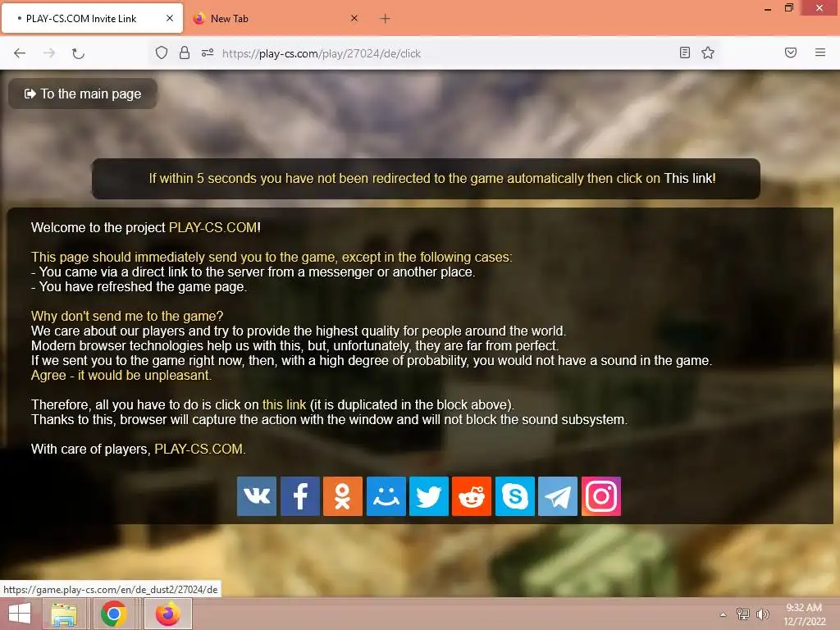
Task: Open the Windows Start button
Action: point(20,614)
